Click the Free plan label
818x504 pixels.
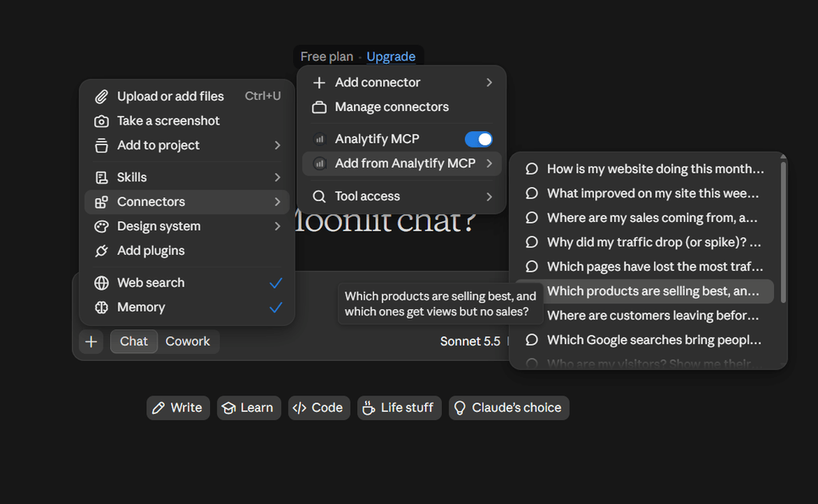[327, 57]
